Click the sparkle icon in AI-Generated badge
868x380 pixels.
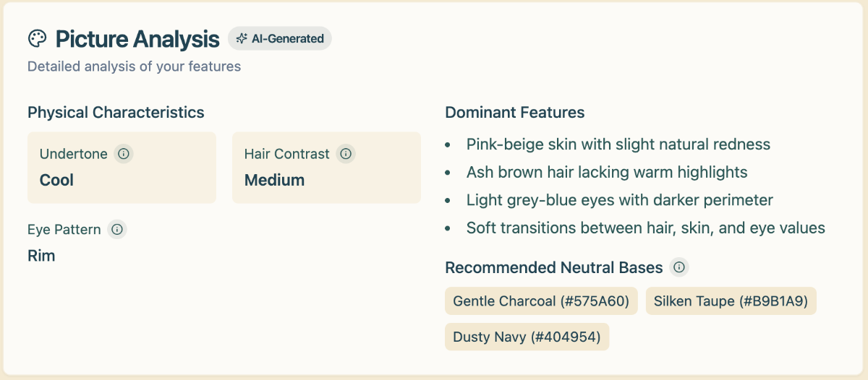(242, 38)
